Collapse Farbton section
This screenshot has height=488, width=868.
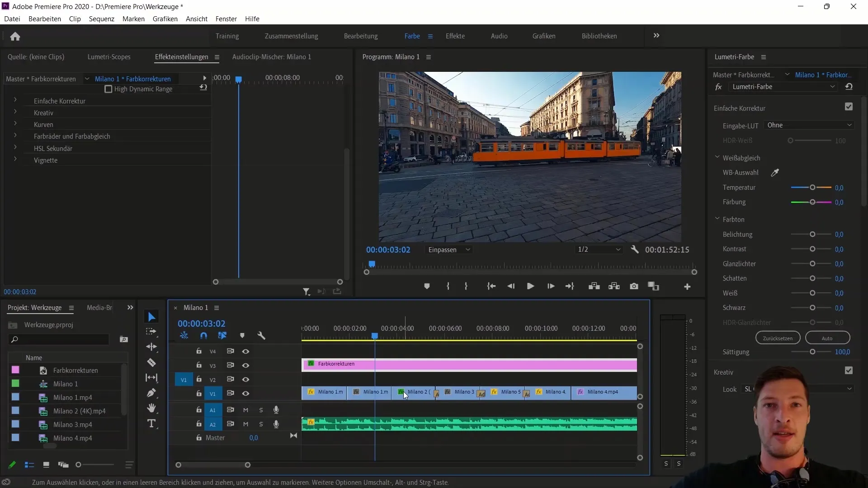[x=717, y=219]
